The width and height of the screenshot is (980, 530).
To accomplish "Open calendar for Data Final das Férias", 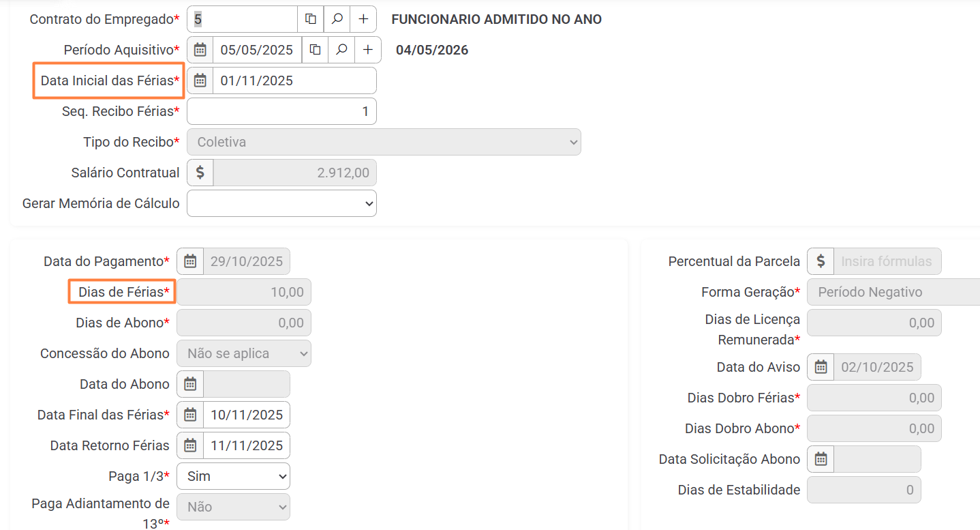I will click(190, 415).
